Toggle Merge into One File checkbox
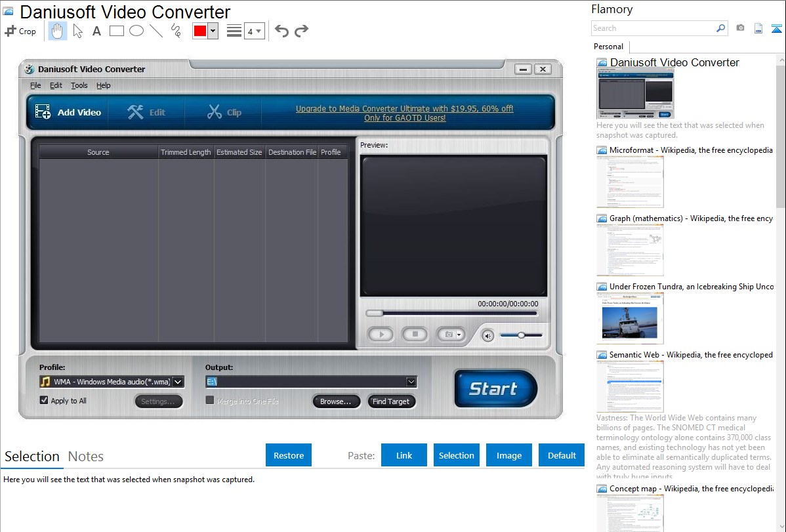Viewport: 786px width, 532px height. click(210, 400)
